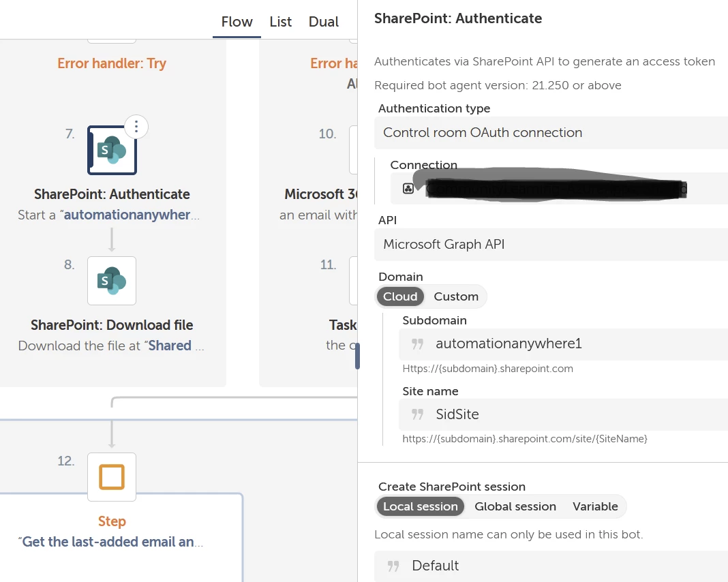Select the Custom domain option
This screenshot has height=582, width=728.
click(x=456, y=296)
